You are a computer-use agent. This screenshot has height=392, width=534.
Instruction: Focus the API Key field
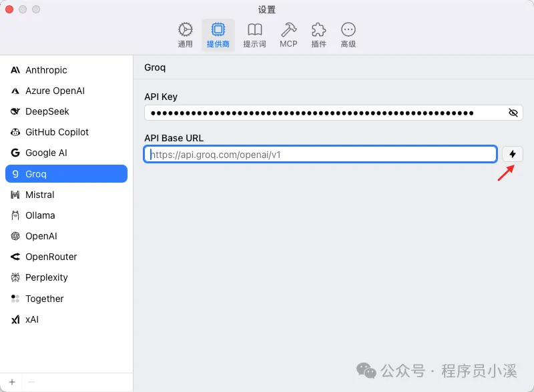(x=333, y=113)
